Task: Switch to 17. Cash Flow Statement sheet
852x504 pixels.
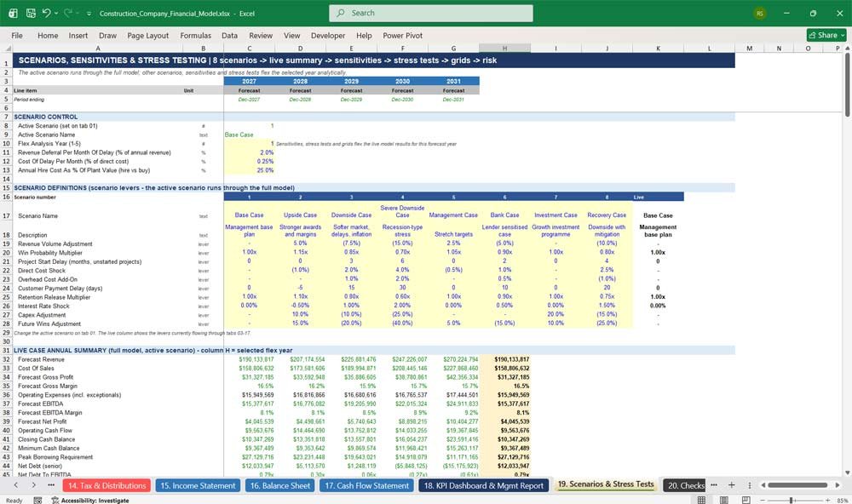Action: (x=366, y=485)
